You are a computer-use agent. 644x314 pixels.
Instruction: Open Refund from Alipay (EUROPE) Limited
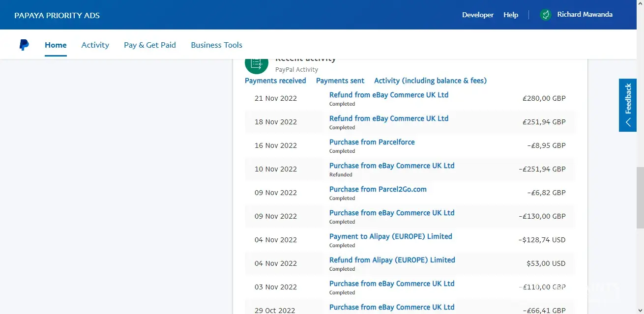tap(392, 260)
